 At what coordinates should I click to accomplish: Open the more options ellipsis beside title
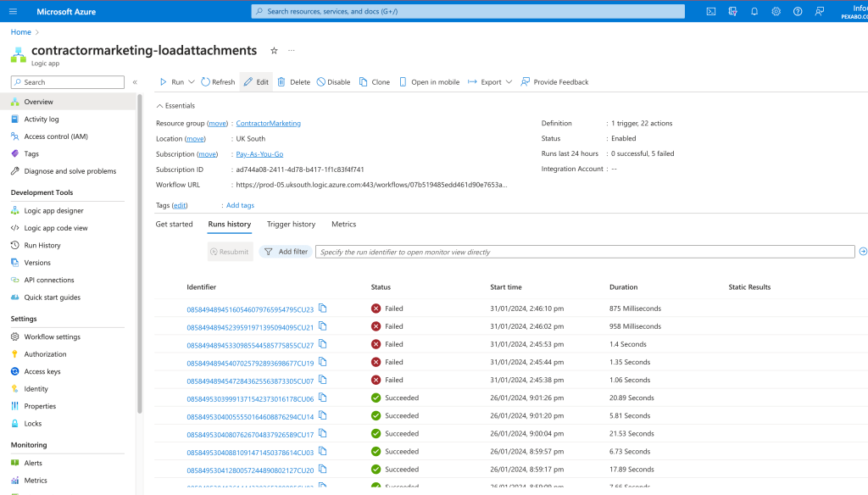292,50
